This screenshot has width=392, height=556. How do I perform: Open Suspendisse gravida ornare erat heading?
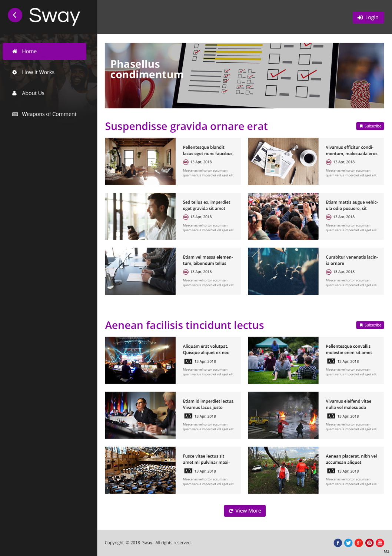pos(186,126)
